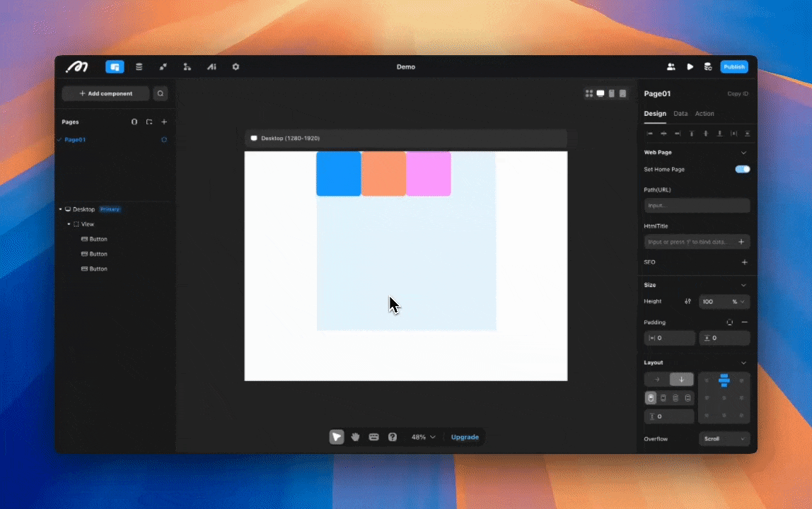812x509 pixels.
Task: Toggle the Set Home Page switch
Action: [743, 170]
